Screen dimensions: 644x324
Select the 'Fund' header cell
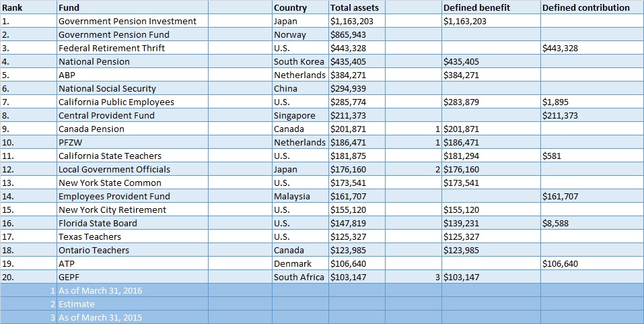133,7
